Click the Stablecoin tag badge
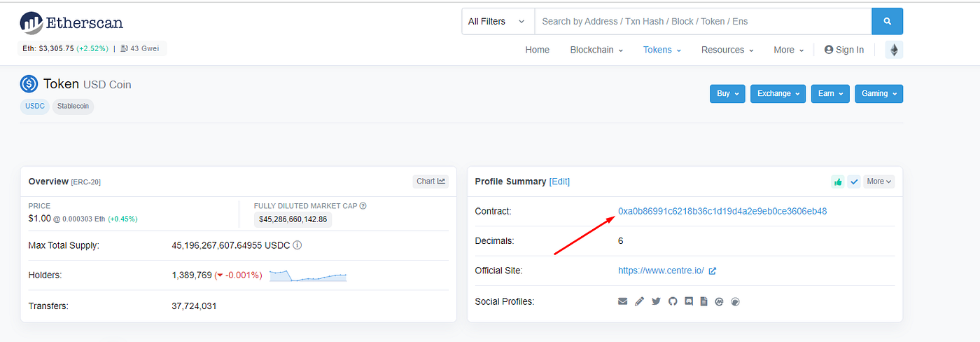 click(73, 107)
